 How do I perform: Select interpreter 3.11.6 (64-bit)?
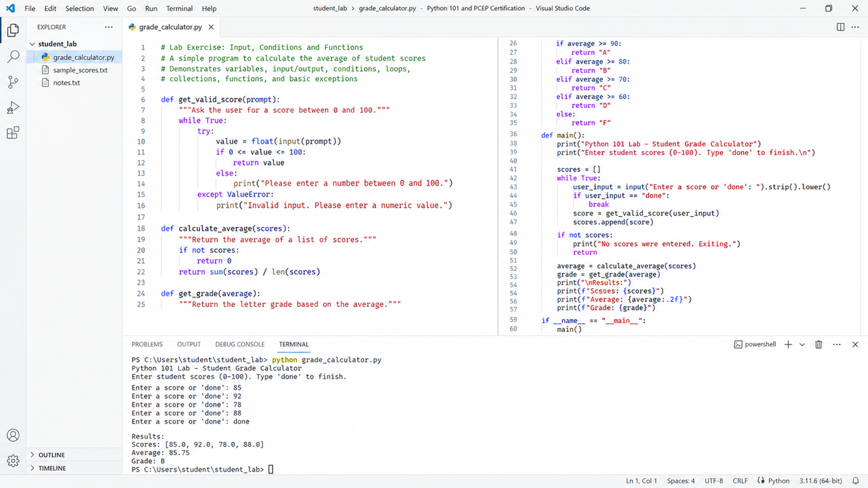pyautogui.click(x=821, y=481)
